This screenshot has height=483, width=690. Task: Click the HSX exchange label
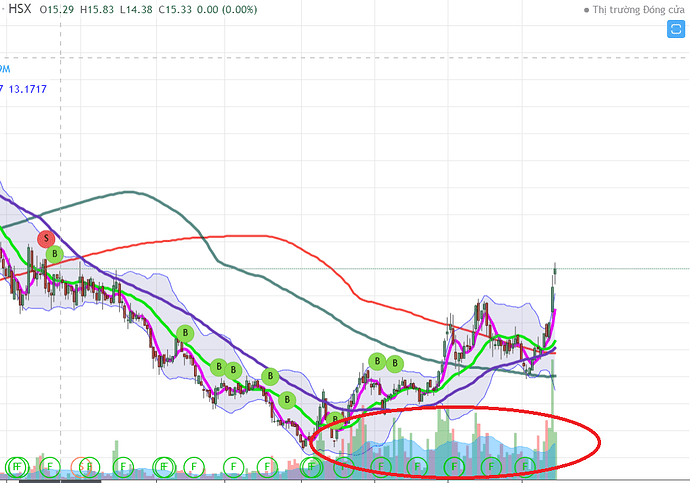point(20,8)
